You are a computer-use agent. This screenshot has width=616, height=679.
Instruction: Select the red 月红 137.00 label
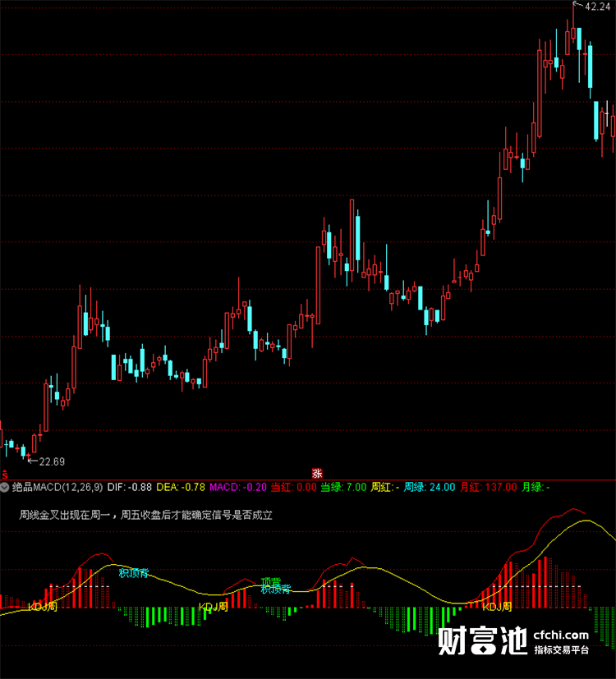(x=488, y=487)
